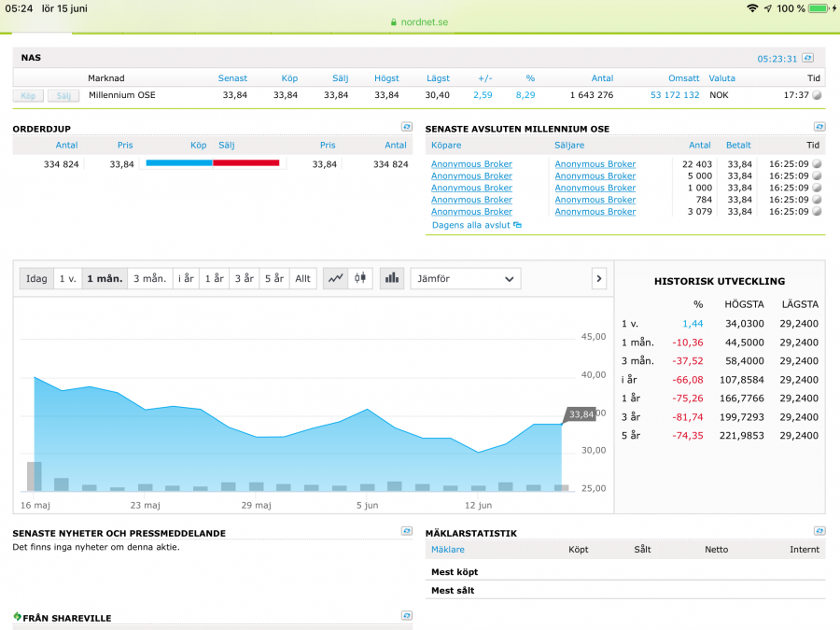Screen dimensions: 840x630
Task: Show the Allt full history period
Action: tap(303, 278)
